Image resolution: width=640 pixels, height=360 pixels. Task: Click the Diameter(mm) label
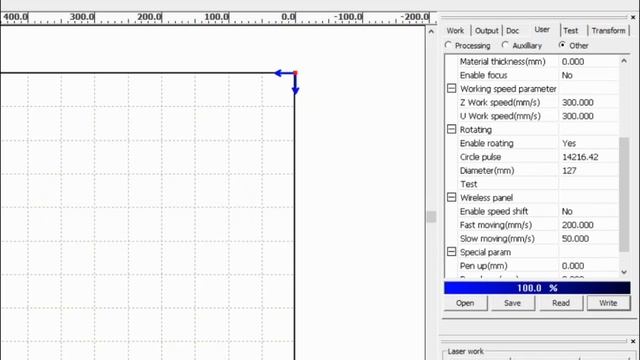pos(487,171)
